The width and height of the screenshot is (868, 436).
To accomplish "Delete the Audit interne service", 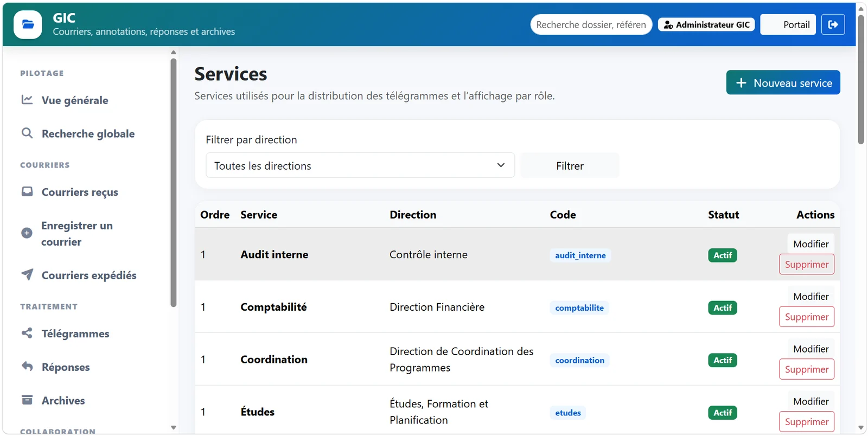I will [807, 265].
